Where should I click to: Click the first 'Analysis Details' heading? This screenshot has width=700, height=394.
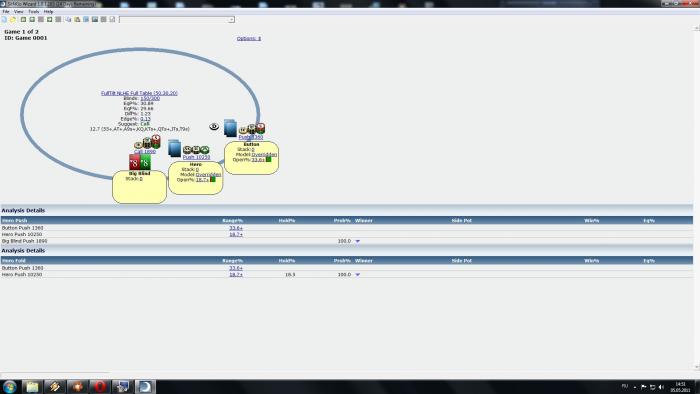pyautogui.click(x=23, y=210)
